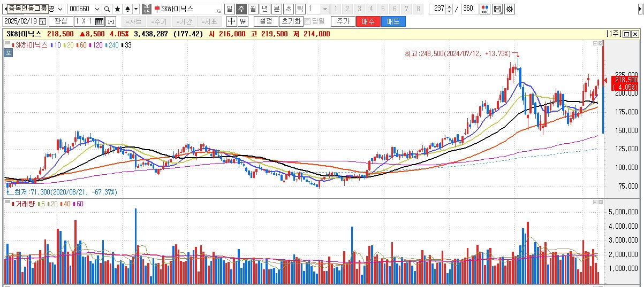Screen dimensions: 644x287
Task: Maximize the chart pane icon
Action: coord(625,34)
